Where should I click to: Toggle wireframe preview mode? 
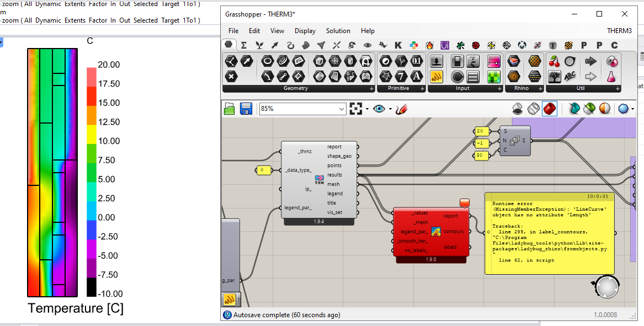click(x=533, y=109)
